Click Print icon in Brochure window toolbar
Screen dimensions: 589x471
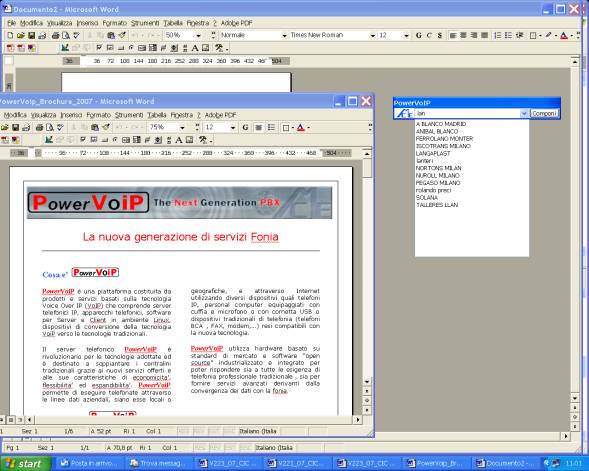39,127
